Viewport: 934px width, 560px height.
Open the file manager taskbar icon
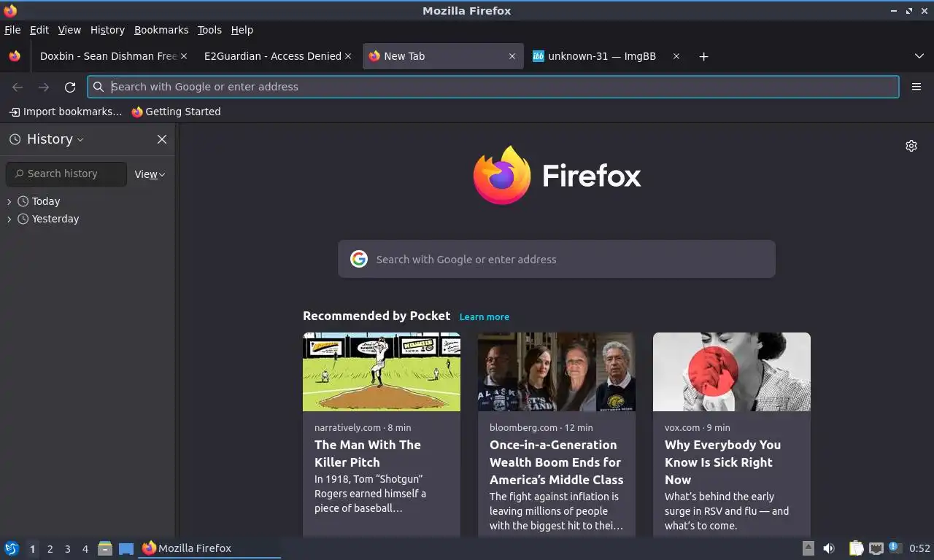(105, 548)
